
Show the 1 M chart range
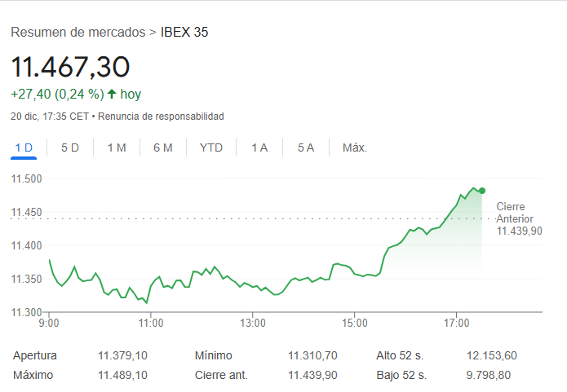pos(117,148)
